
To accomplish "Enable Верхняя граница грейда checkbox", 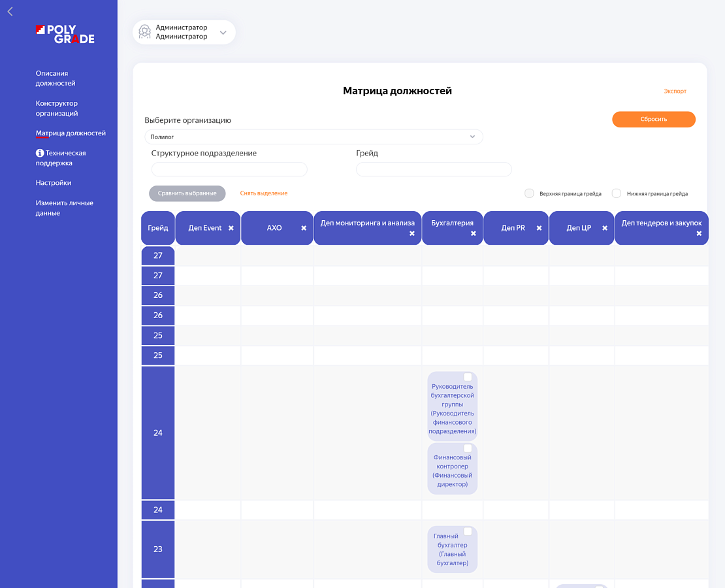I will 530,193.
